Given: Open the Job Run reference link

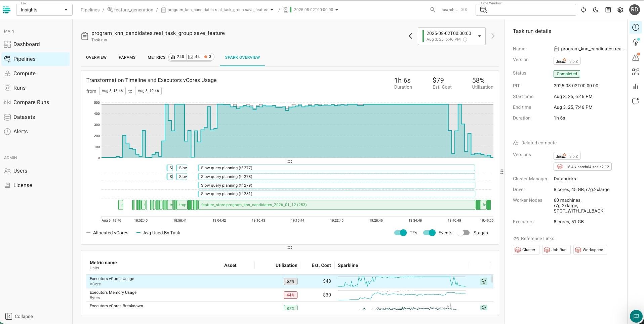Looking at the screenshot, I should click(x=556, y=250).
